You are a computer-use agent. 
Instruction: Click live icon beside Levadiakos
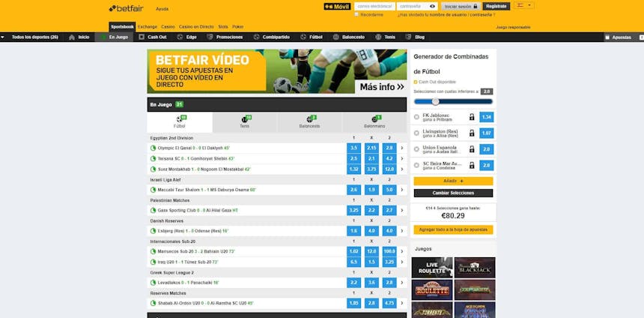[154, 283]
